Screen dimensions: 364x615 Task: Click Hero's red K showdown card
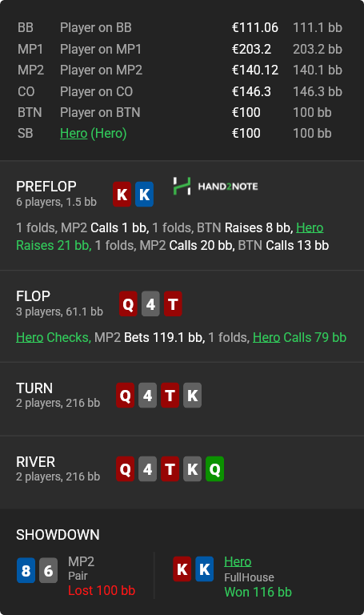(182, 569)
